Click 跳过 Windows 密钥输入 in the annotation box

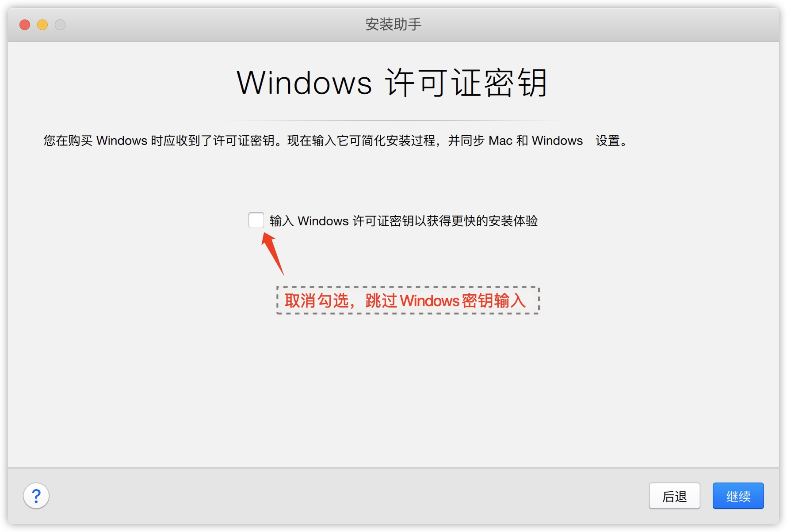pyautogui.click(x=446, y=300)
